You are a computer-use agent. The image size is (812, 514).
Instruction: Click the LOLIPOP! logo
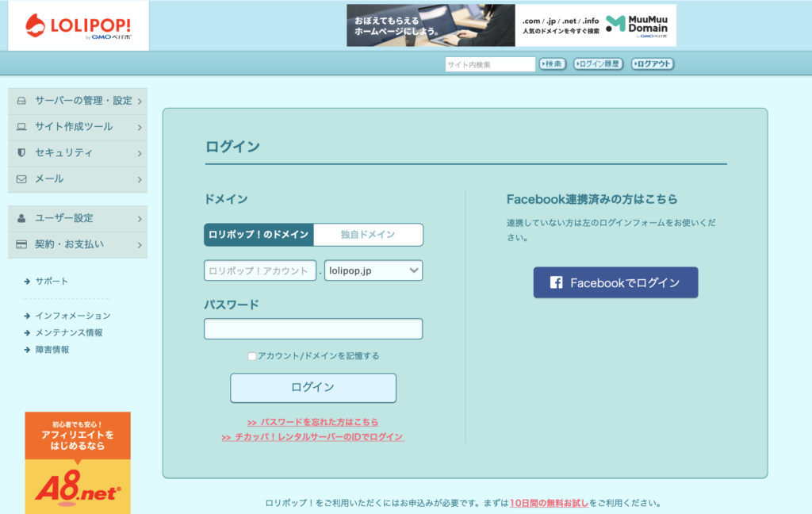(x=78, y=25)
